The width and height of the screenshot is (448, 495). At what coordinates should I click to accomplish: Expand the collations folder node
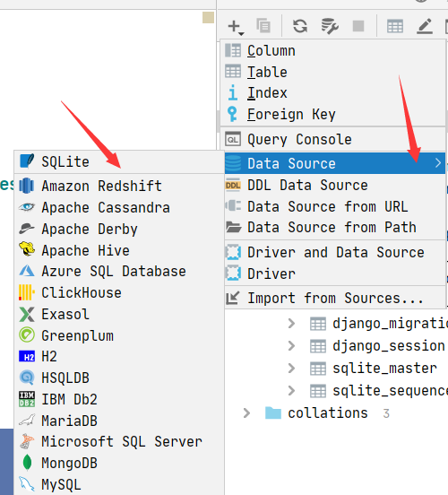246,412
